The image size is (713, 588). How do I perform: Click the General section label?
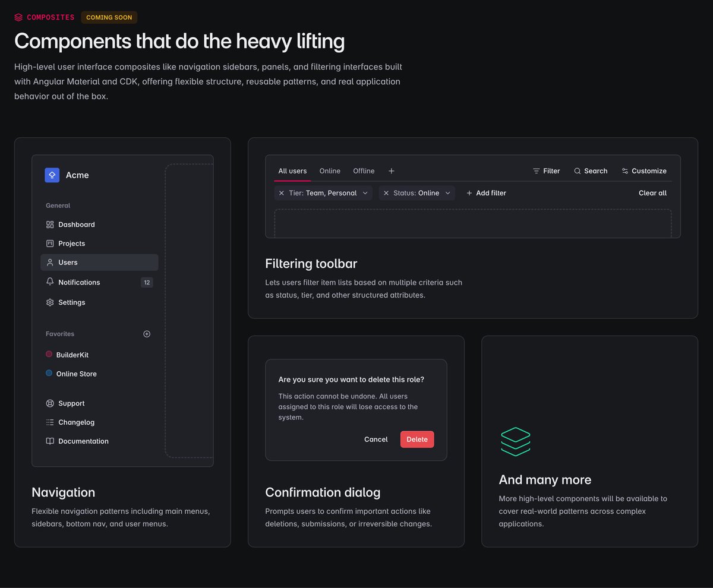(x=58, y=206)
